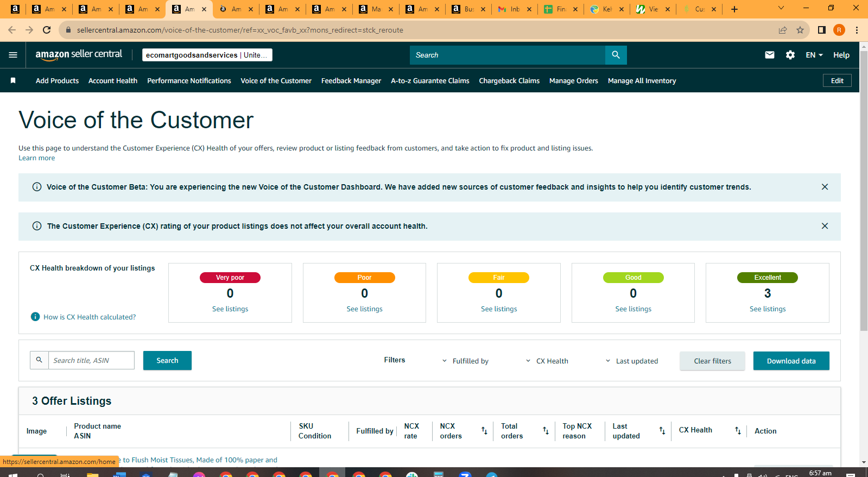Expand the Last updated filter
This screenshot has width=868, height=477.
[x=631, y=361]
